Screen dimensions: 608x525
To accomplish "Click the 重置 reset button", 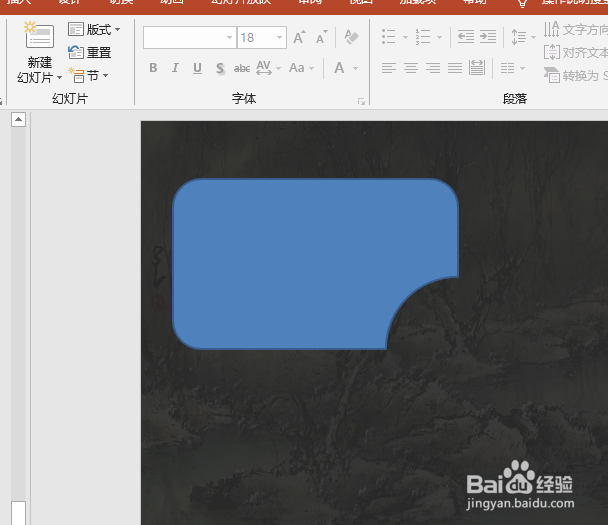I will coord(90,52).
